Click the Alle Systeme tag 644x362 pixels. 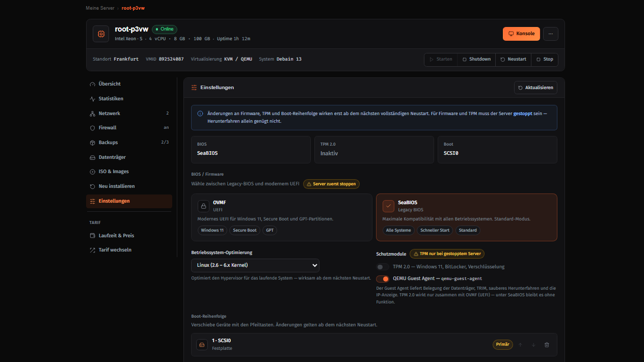pyautogui.click(x=398, y=230)
